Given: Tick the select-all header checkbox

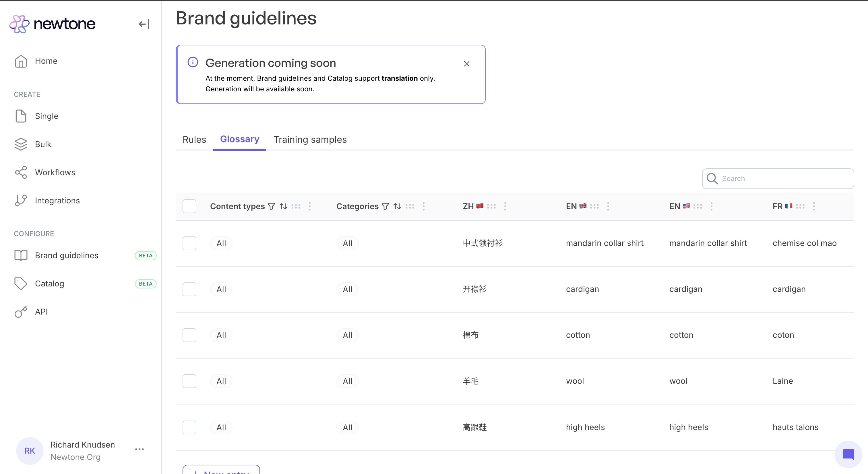Looking at the screenshot, I should tap(189, 206).
